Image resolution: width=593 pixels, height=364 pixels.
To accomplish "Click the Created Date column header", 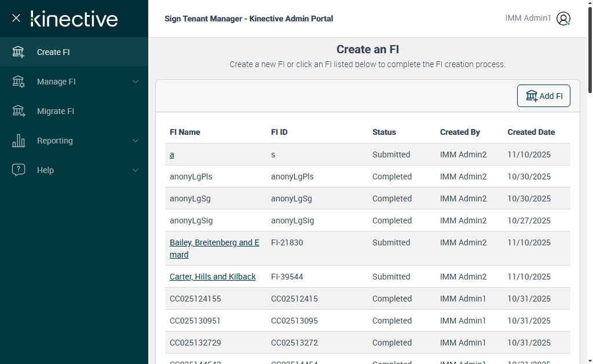I will [x=531, y=132].
